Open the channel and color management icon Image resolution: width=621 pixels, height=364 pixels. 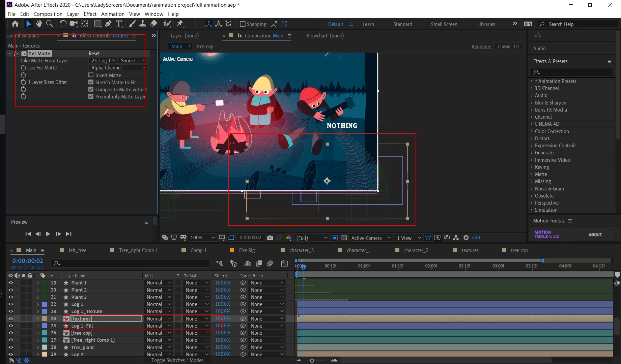(x=289, y=238)
